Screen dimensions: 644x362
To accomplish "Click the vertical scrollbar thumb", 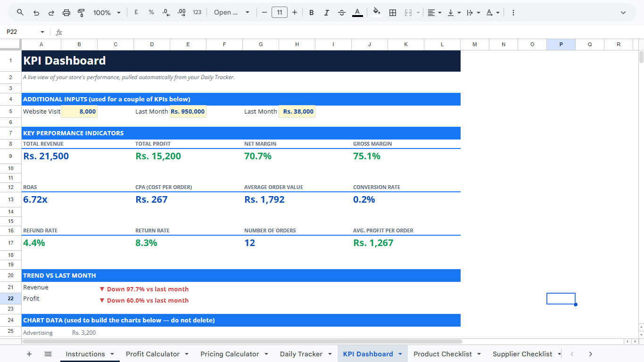I will [x=641, y=57].
